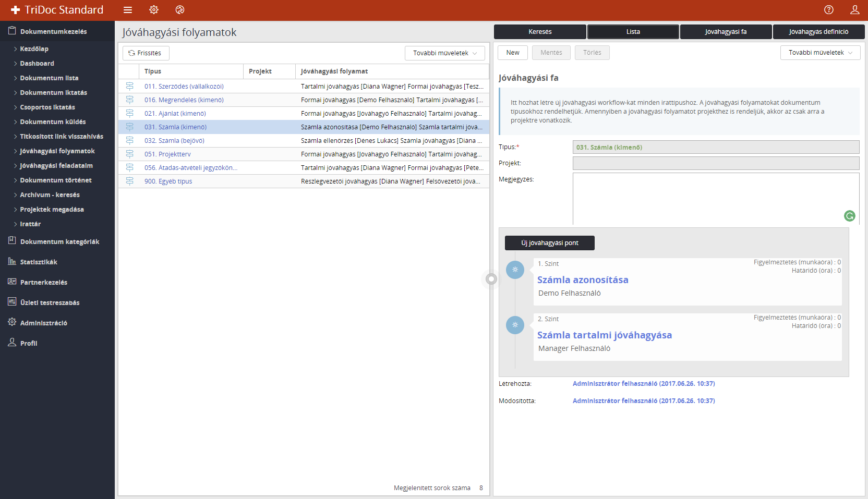Image resolution: width=868 pixels, height=499 pixels.
Task: Open the theme palette icon in the header
Action: (x=180, y=10)
